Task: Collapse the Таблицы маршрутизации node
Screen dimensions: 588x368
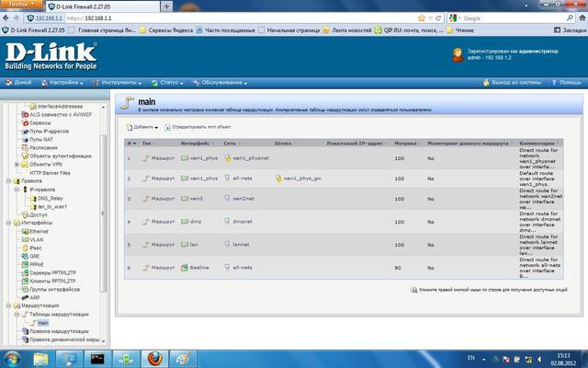Action: 17,315
